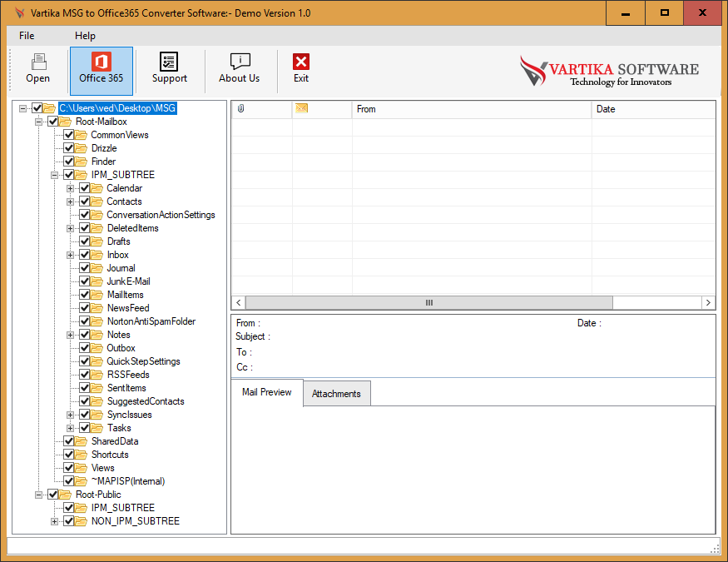
Task: Click the Views folder icon
Action: (82, 468)
